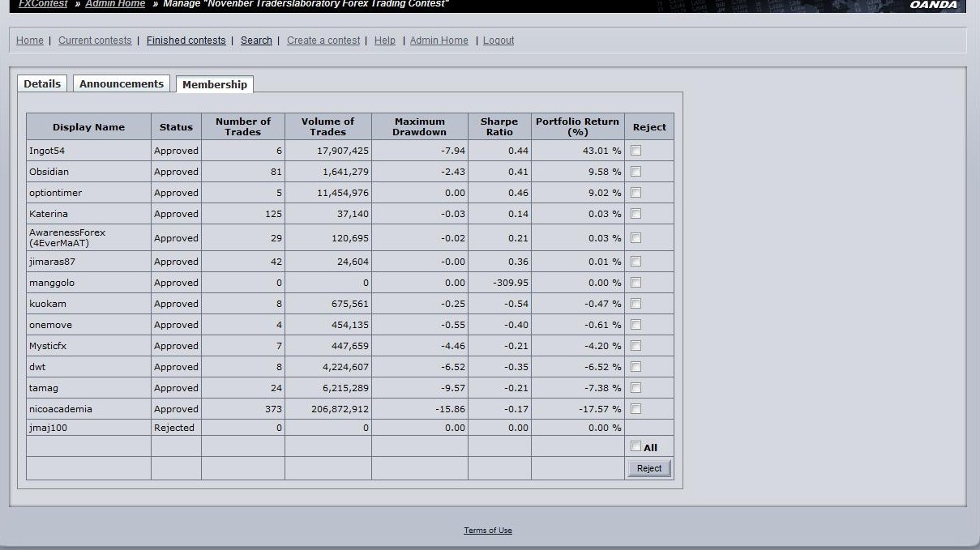Viewport: 980px width, 550px height.
Task: Select the name kuokam
Action: pyautogui.click(x=48, y=304)
